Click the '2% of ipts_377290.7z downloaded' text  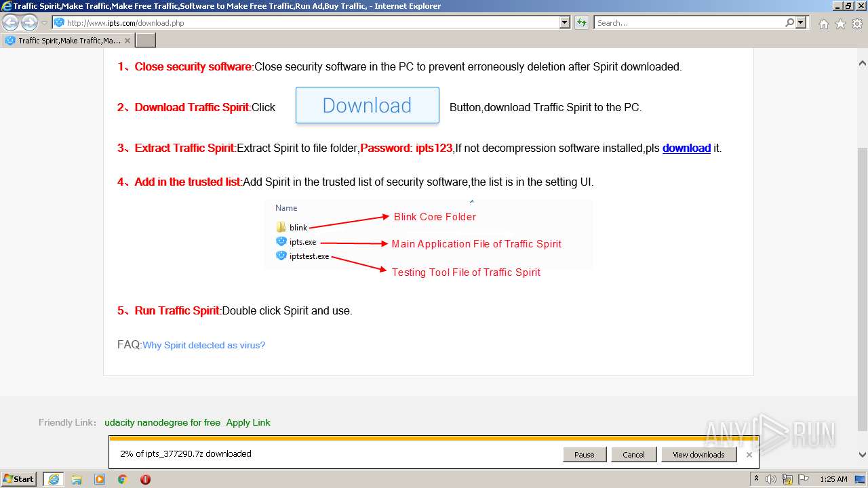186,454
